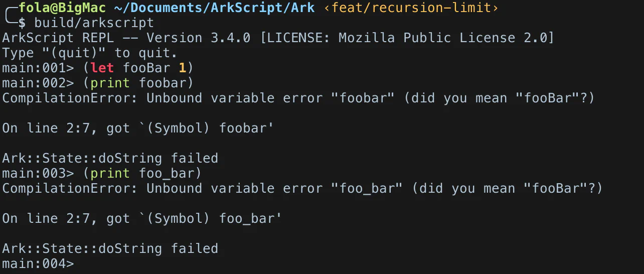Click the number 1 in let statement
Screen dimensions: 644x274
coord(183,68)
